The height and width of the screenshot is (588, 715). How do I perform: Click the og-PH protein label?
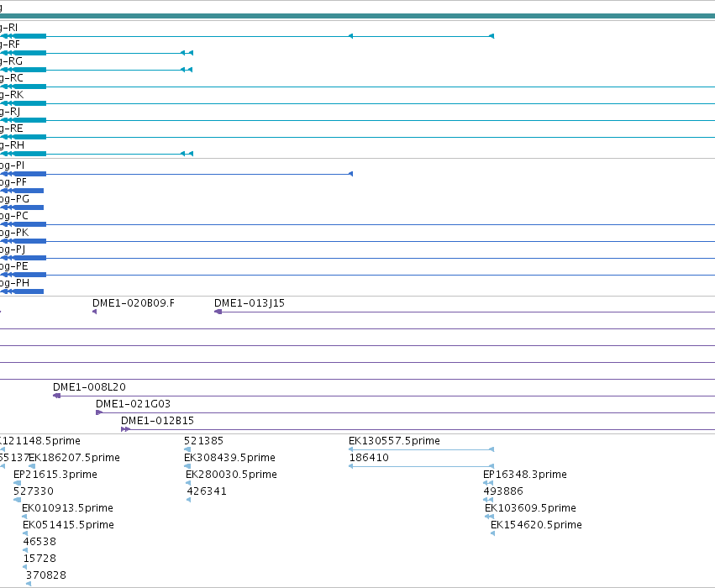(14, 283)
